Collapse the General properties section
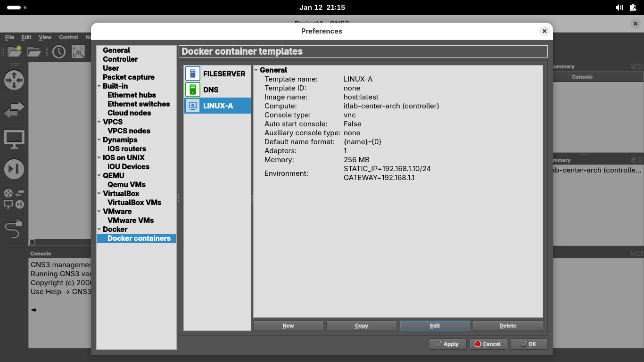 pos(256,70)
